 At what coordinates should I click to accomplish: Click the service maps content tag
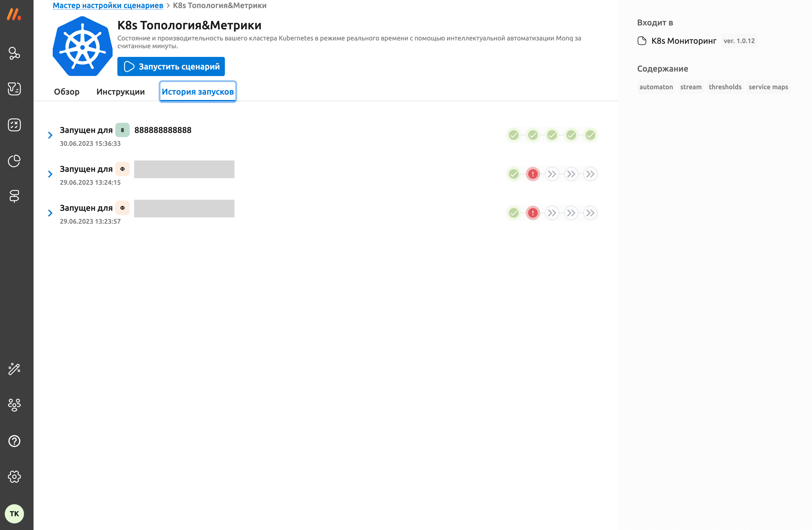coord(768,87)
